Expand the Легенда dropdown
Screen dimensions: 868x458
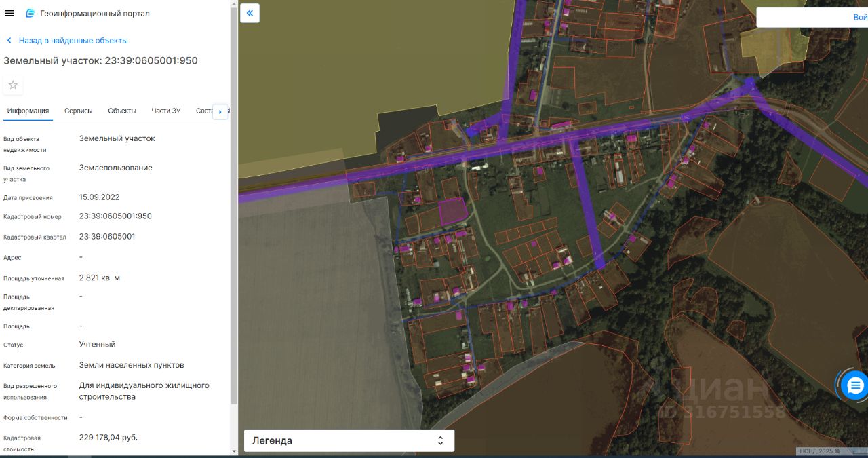tap(349, 440)
